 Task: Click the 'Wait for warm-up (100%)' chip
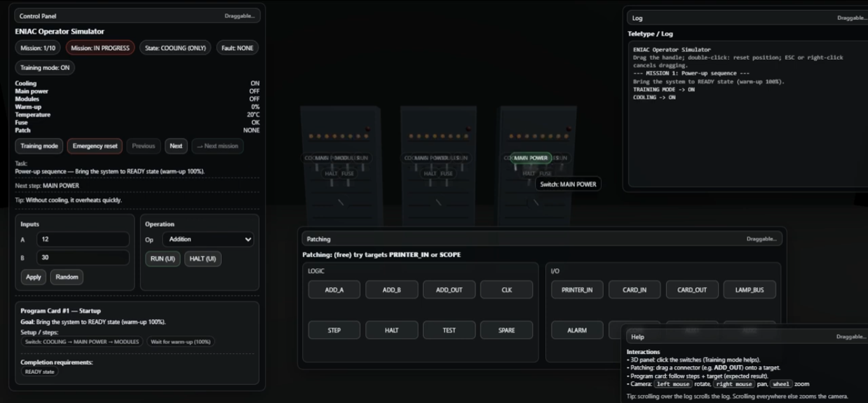click(181, 342)
